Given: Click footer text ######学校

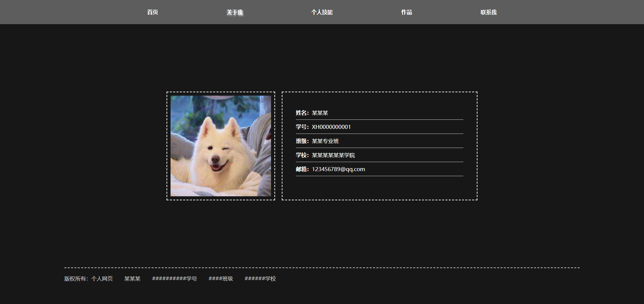Looking at the screenshot, I should (x=260, y=278).
